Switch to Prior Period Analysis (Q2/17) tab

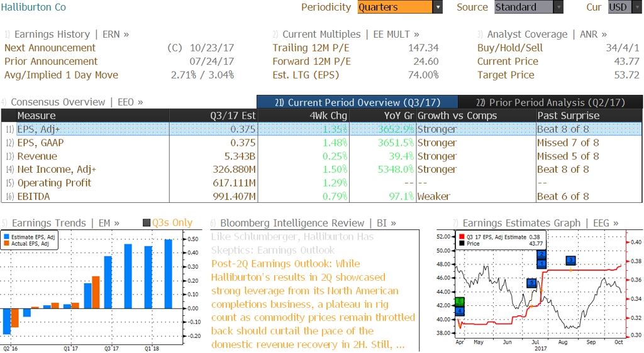pos(550,102)
